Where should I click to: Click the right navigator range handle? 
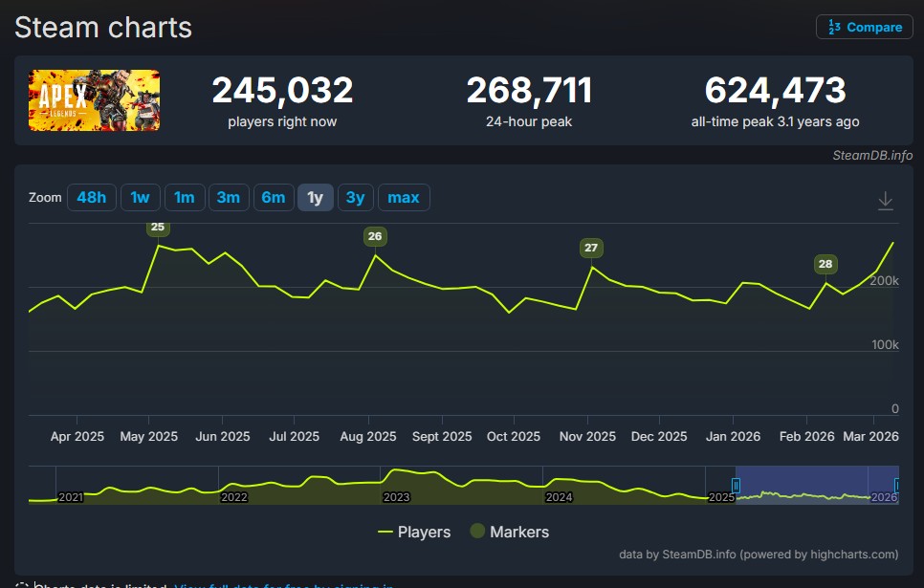coord(897,485)
